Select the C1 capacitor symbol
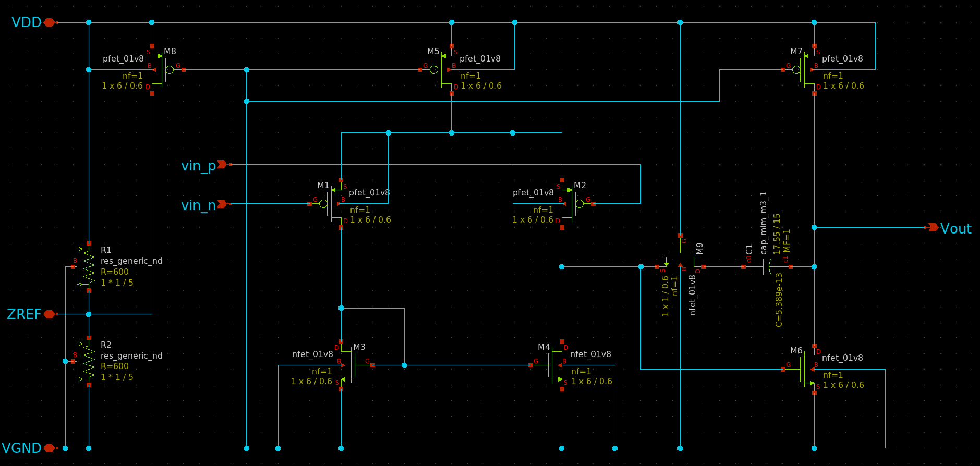Image resolution: width=980 pixels, height=466 pixels. pos(767,267)
